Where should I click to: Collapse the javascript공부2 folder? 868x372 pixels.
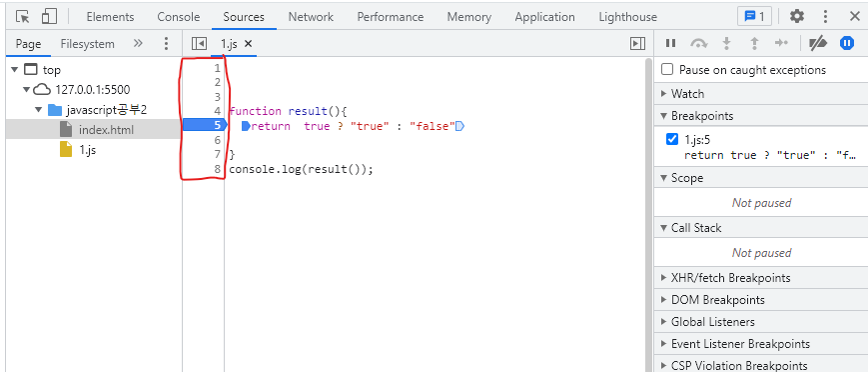point(38,110)
